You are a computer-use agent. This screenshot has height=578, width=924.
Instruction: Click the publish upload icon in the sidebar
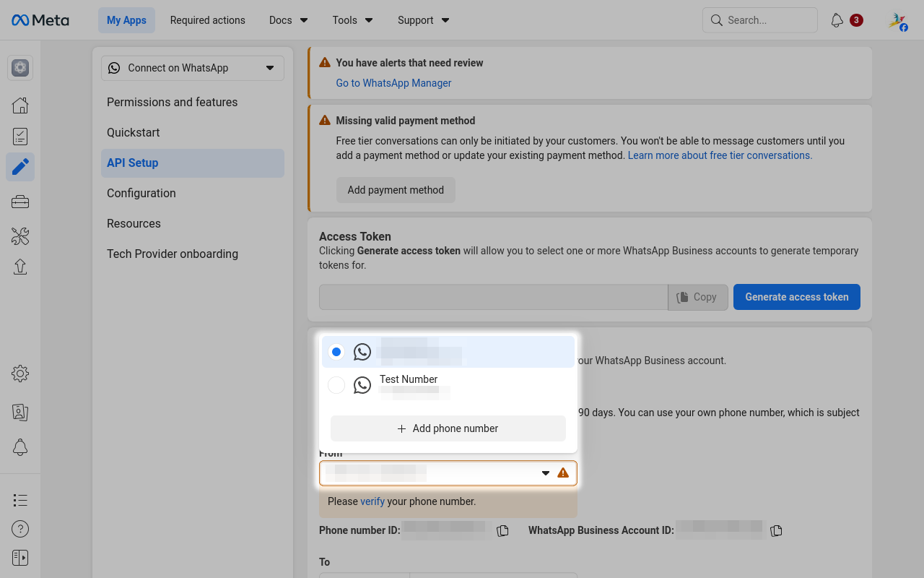[20, 267]
